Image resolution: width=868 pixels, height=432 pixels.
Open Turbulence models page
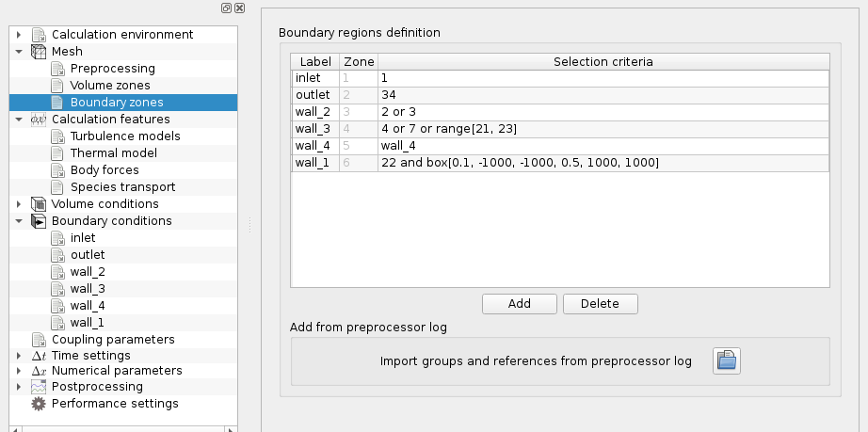(125, 136)
